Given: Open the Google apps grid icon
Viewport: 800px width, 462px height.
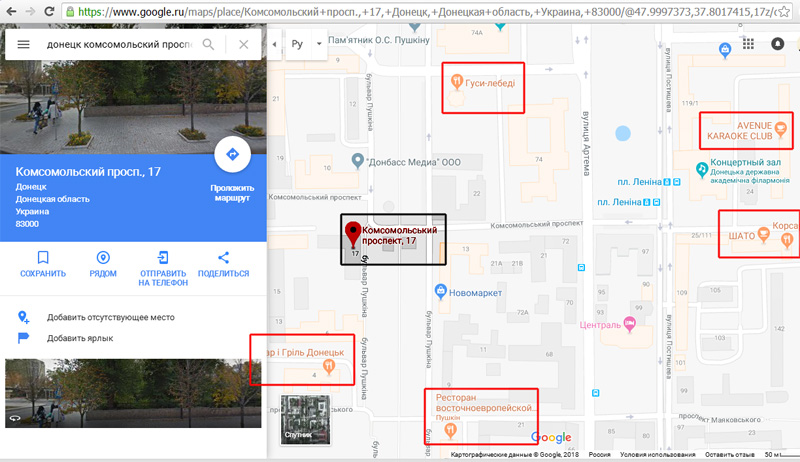Looking at the screenshot, I should 748,44.
